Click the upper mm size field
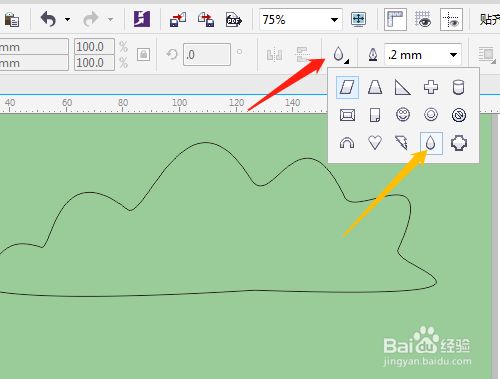Image resolution: width=500 pixels, height=379 pixels. pyautogui.click(x=34, y=47)
